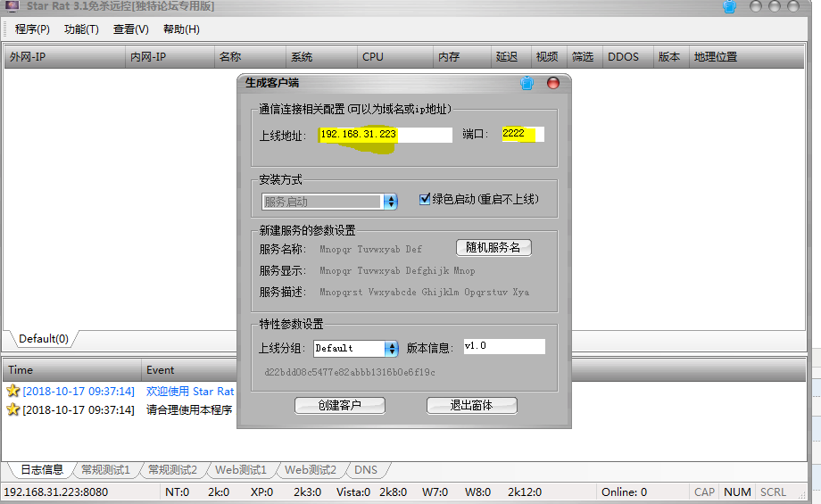Click the 欢迎使用 Star Rat log event text
The width and height of the screenshot is (821, 504).
coord(190,391)
